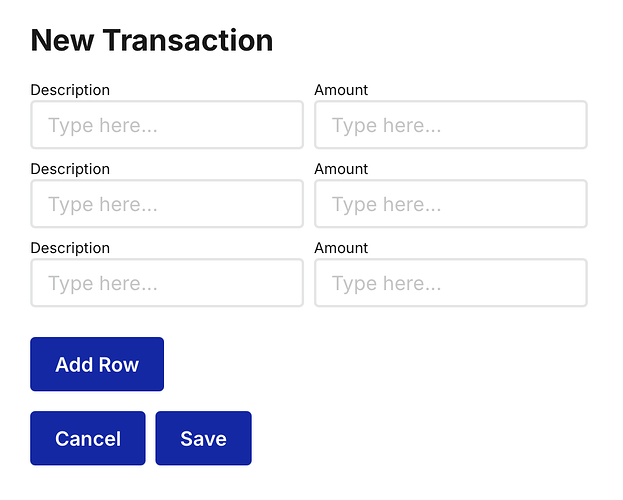Discard the transaction using Cancel

click(x=88, y=438)
